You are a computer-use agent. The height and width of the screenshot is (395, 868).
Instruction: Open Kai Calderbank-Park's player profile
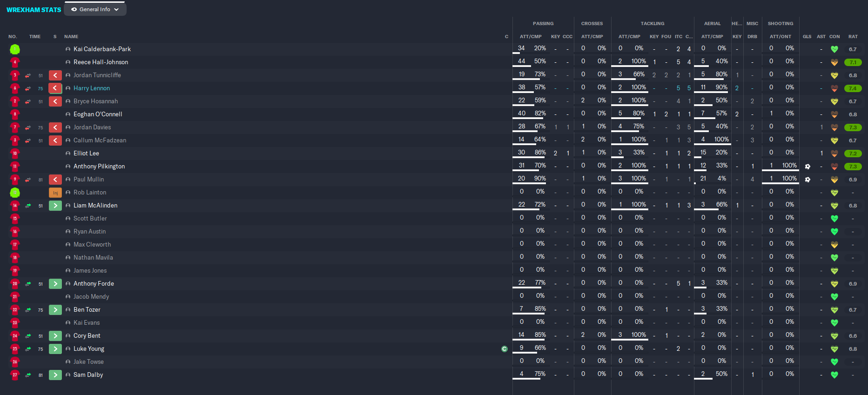tap(102, 49)
